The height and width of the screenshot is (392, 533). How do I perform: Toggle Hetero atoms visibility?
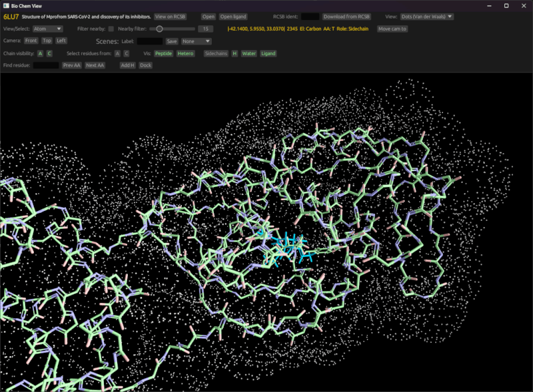coord(185,54)
